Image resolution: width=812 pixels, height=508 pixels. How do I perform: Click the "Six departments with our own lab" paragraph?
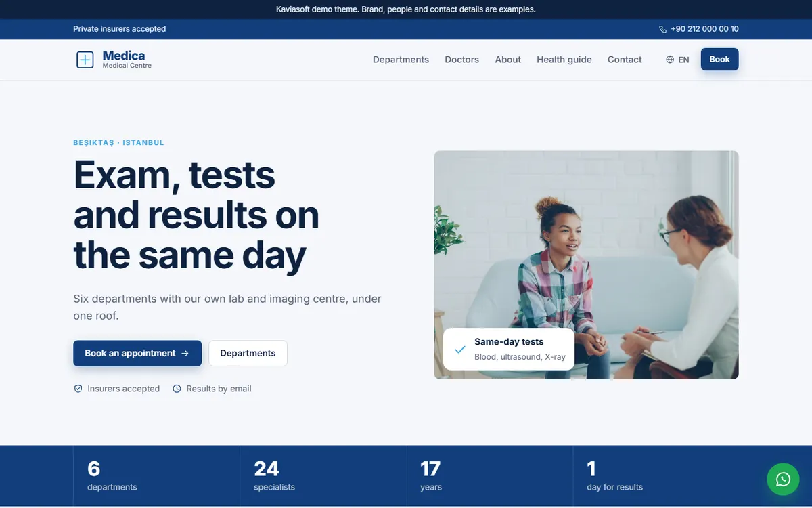pyautogui.click(x=227, y=307)
